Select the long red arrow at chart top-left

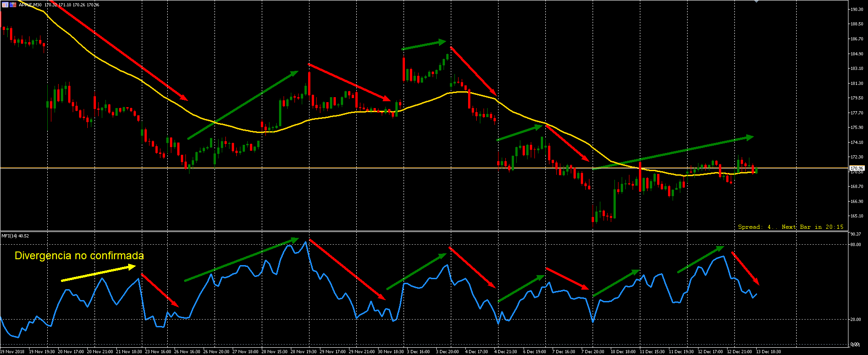coord(122,52)
